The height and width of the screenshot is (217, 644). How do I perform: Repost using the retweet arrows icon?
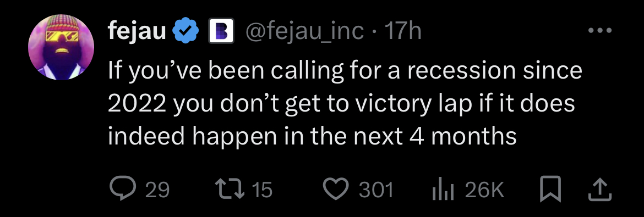click(x=230, y=189)
